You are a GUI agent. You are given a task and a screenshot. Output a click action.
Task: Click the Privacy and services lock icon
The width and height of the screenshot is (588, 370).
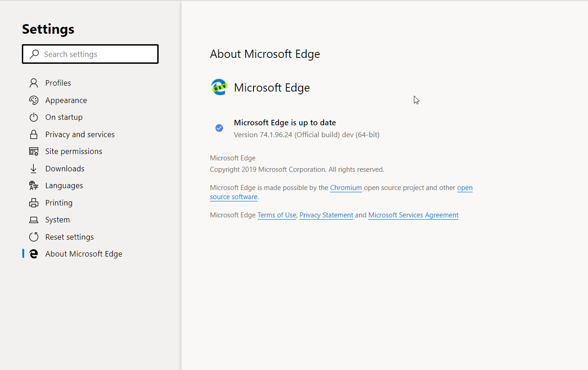click(33, 134)
